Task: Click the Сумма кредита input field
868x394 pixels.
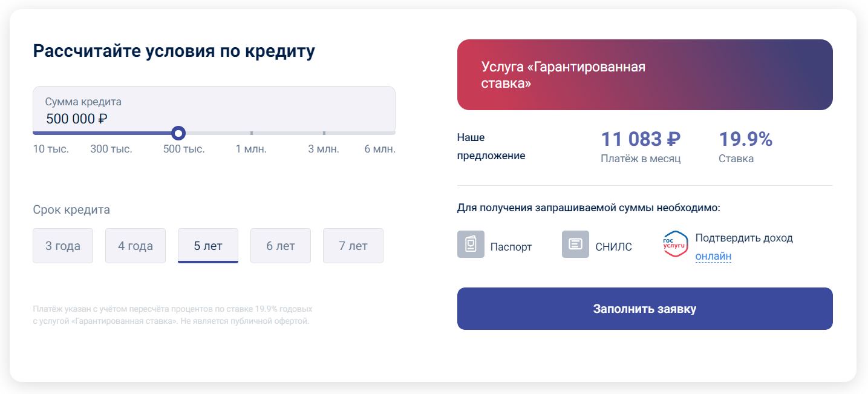Action: [x=214, y=110]
